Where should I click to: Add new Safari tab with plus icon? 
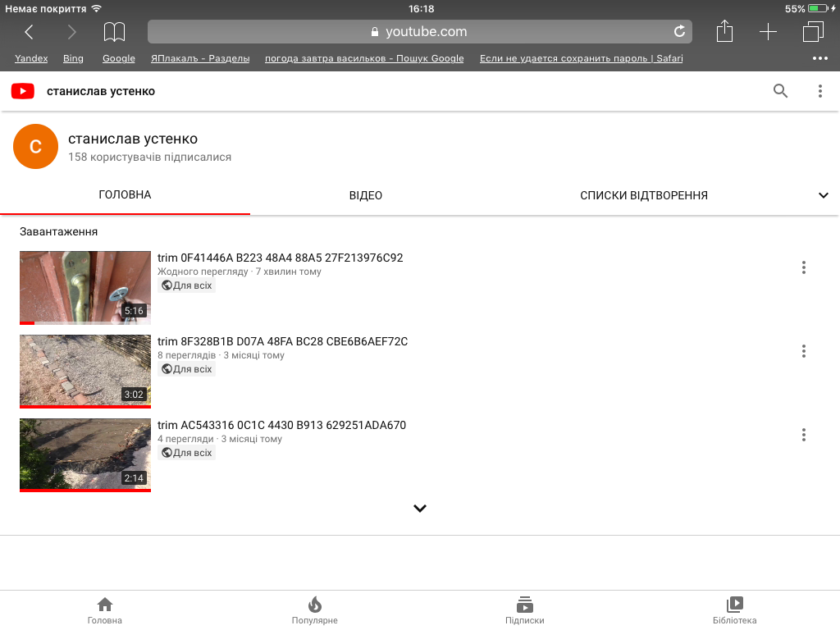pyautogui.click(x=768, y=32)
